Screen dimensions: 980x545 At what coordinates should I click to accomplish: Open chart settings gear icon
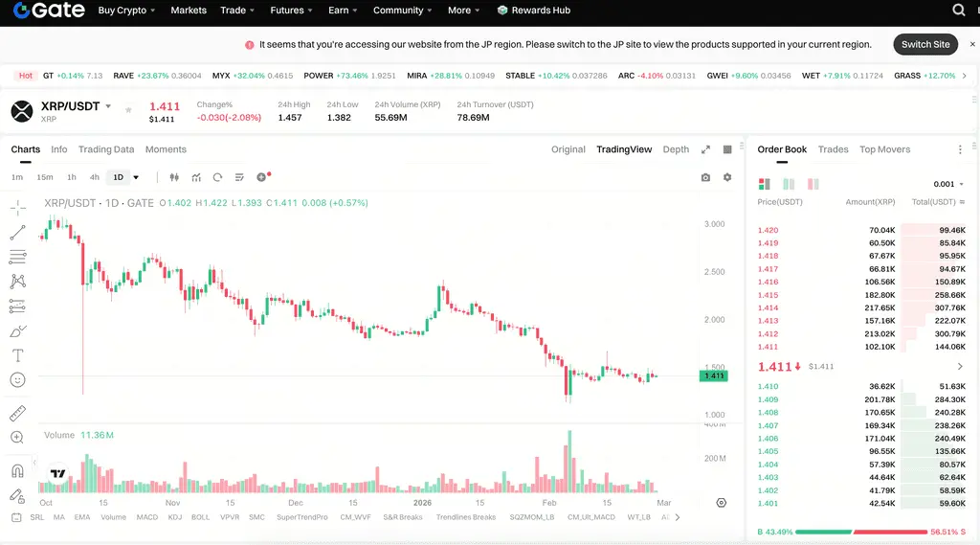coord(727,178)
